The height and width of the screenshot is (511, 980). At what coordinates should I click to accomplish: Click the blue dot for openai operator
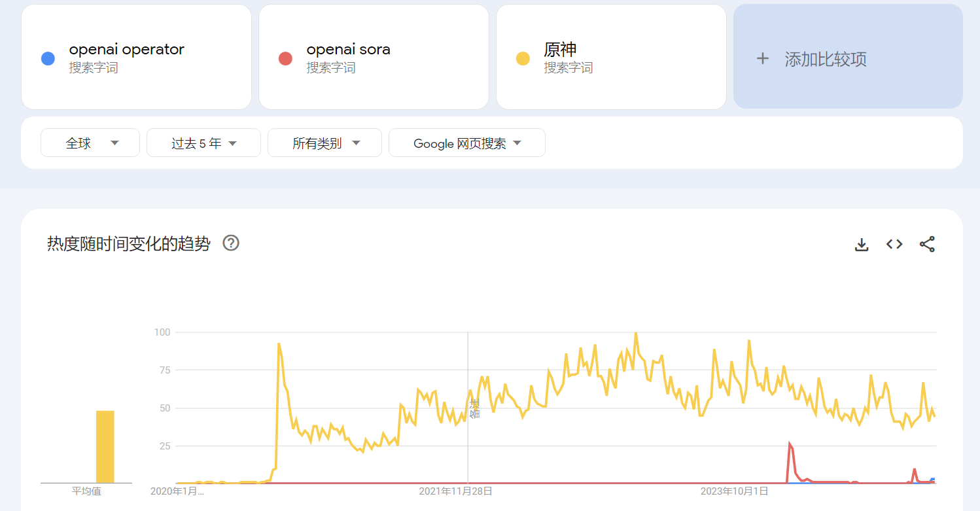pyautogui.click(x=48, y=59)
